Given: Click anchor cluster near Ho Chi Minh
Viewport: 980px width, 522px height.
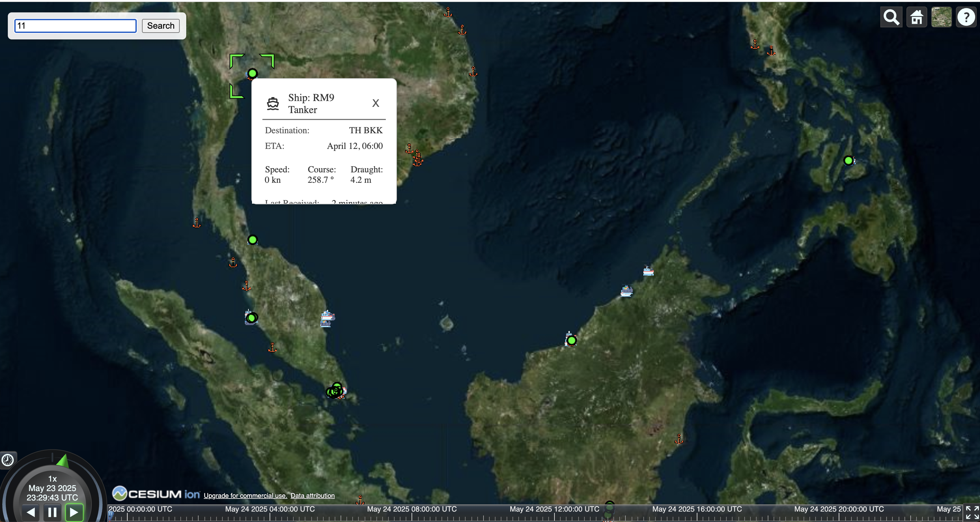Looking at the screenshot, I should [417, 158].
